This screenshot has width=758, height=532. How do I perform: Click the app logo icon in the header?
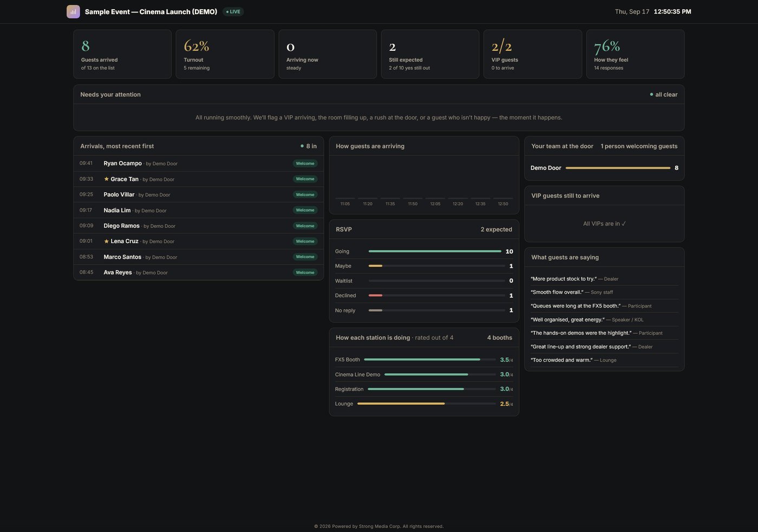(73, 11)
